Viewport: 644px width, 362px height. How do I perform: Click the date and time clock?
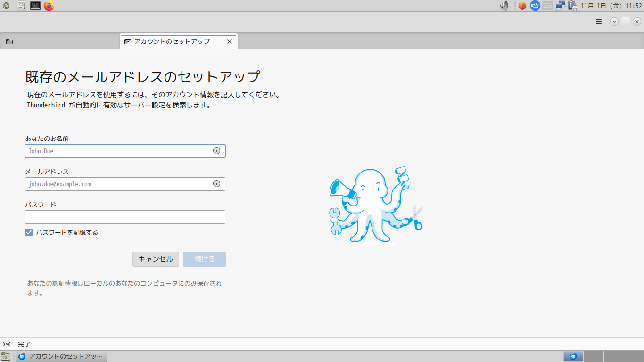(x=611, y=6)
